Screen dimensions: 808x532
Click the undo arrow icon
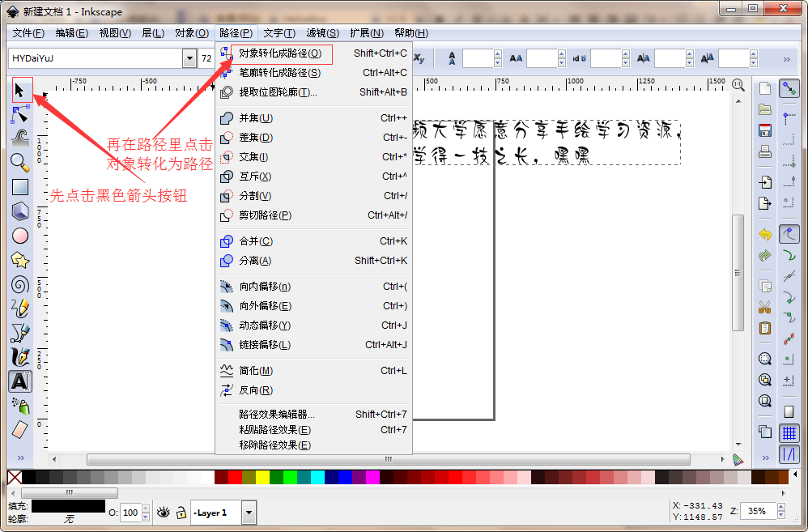[x=764, y=234]
